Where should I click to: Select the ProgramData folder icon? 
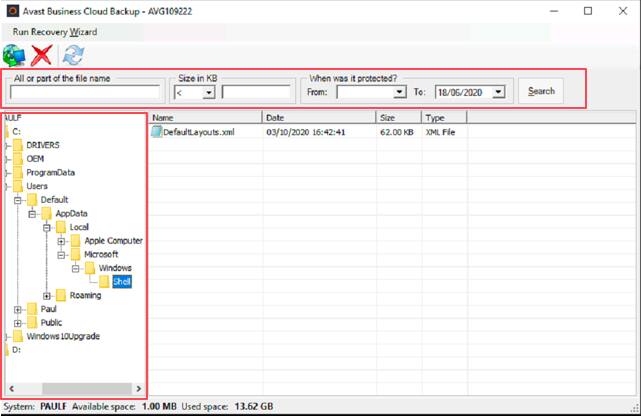point(18,172)
